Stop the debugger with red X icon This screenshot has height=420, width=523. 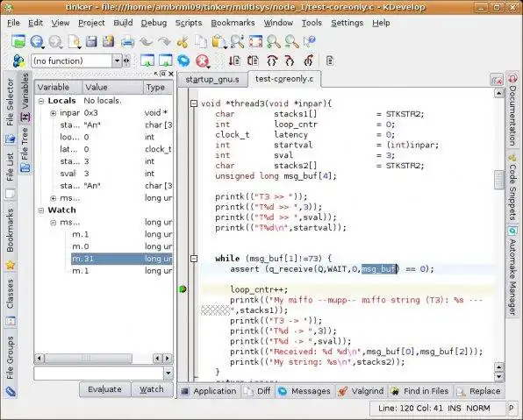(x=202, y=61)
